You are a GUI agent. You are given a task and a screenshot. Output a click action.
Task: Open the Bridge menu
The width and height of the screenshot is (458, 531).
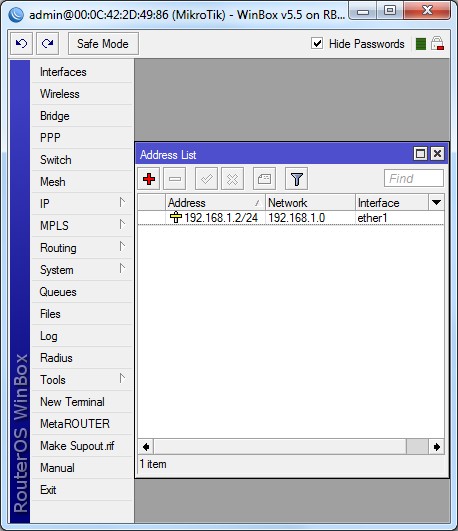point(82,116)
